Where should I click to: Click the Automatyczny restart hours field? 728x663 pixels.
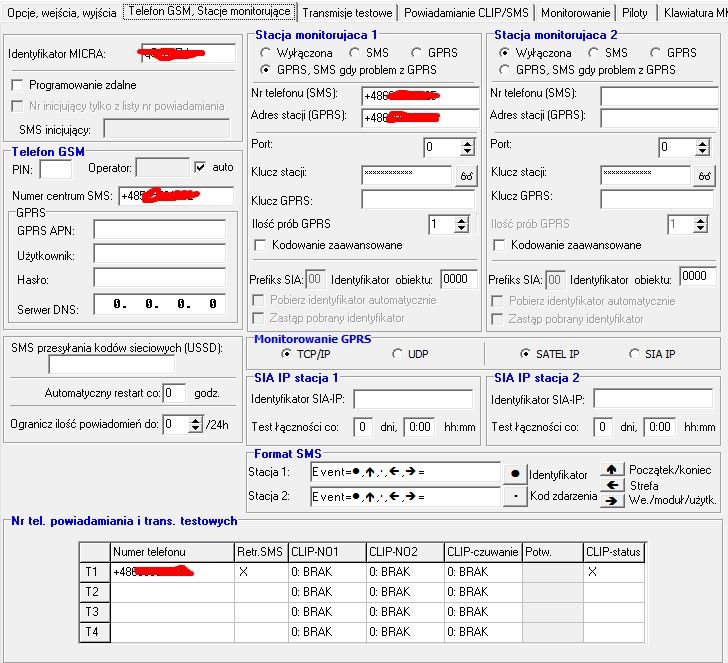(x=174, y=393)
